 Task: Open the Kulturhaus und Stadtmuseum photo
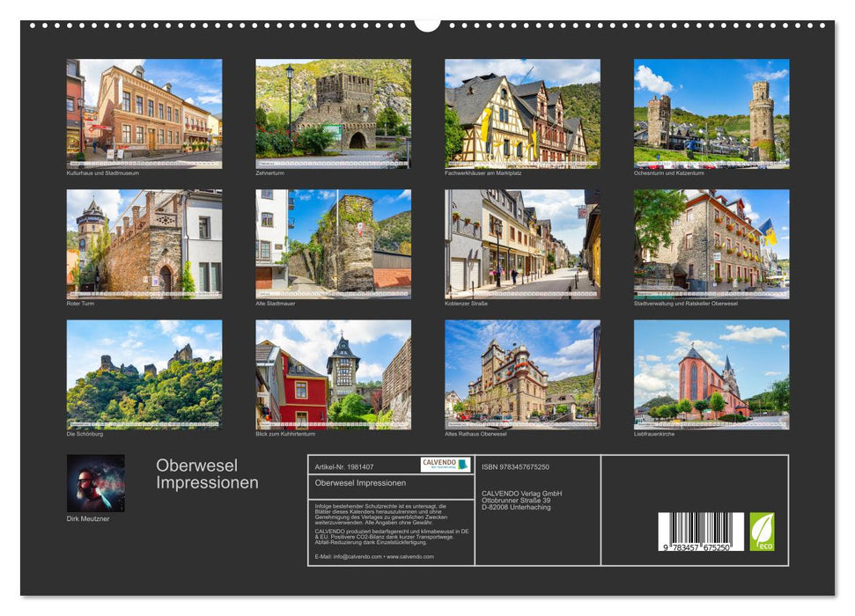pos(144,114)
